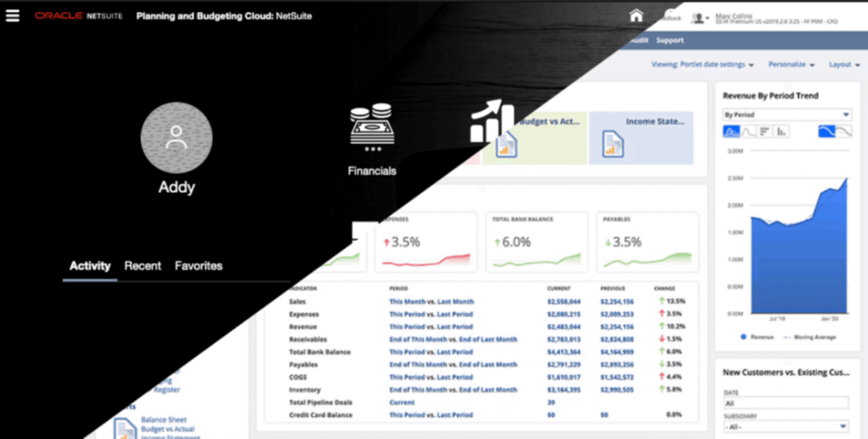The width and height of the screenshot is (868, 439).
Task: Click Addy's user avatar circle
Action: [176, 137]
